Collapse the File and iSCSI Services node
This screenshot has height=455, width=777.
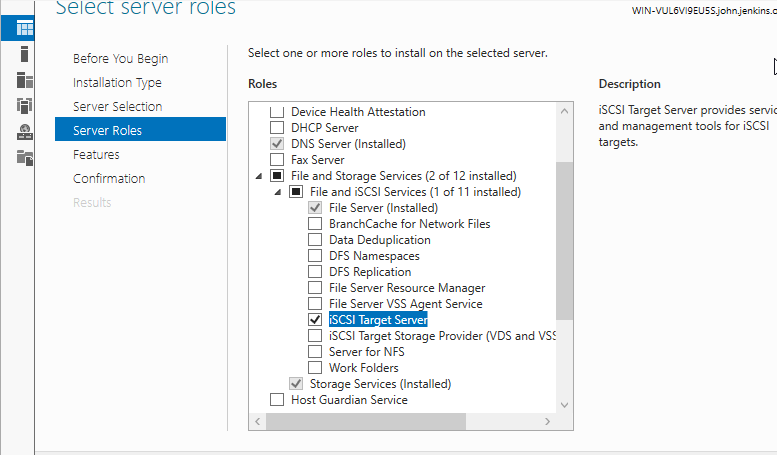(277, 192)
